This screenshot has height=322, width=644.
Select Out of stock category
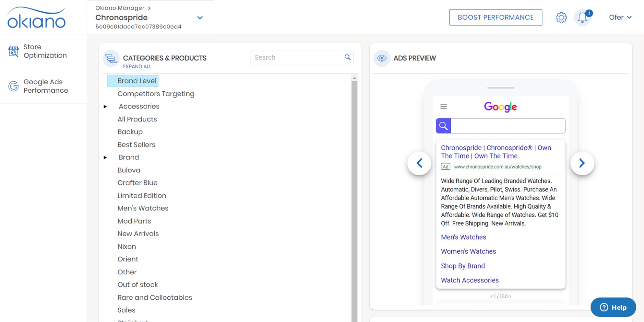137,285
